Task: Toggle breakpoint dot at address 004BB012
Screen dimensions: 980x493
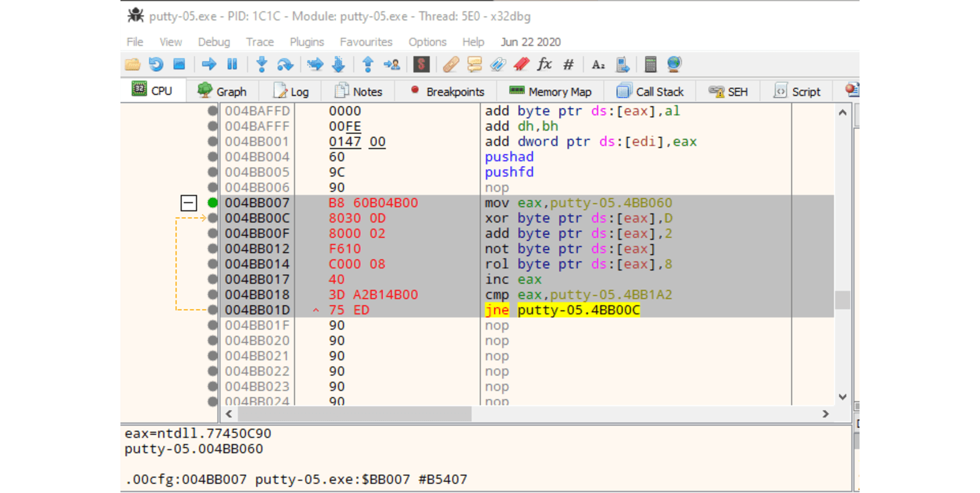Action: click(213, 249)
